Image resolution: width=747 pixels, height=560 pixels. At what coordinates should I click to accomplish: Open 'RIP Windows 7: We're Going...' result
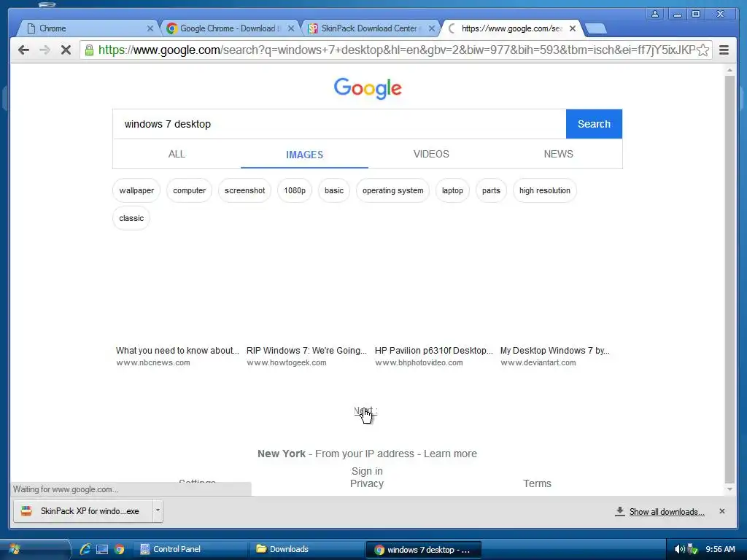tap(306, 351)
